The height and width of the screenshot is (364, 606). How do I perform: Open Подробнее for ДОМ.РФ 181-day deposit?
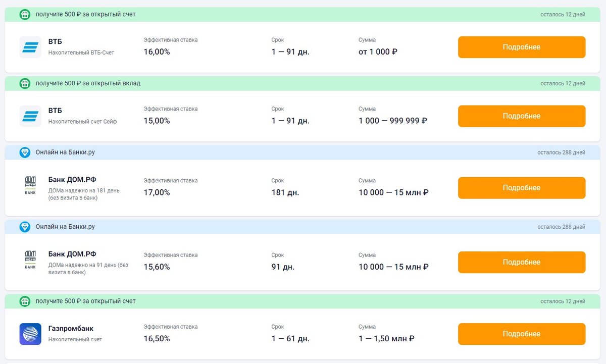[x=522, y=188]
